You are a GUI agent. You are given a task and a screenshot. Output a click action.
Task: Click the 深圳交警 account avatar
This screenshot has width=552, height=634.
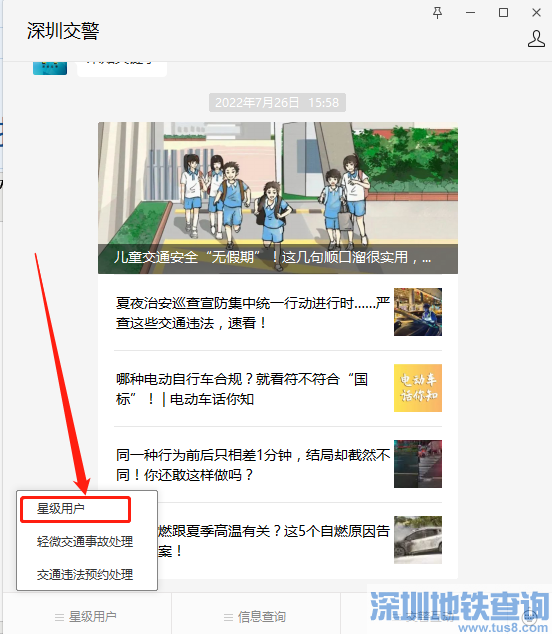coord(50,68)
